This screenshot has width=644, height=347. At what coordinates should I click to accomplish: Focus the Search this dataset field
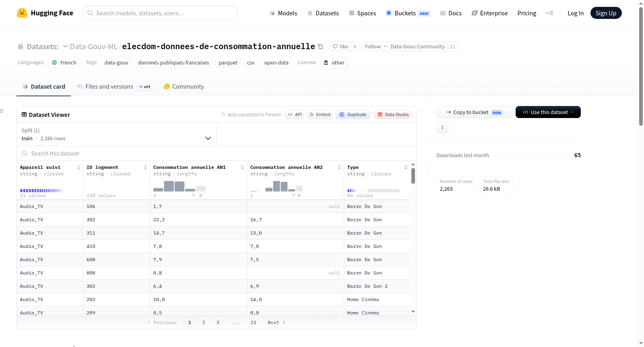(217, 154)
